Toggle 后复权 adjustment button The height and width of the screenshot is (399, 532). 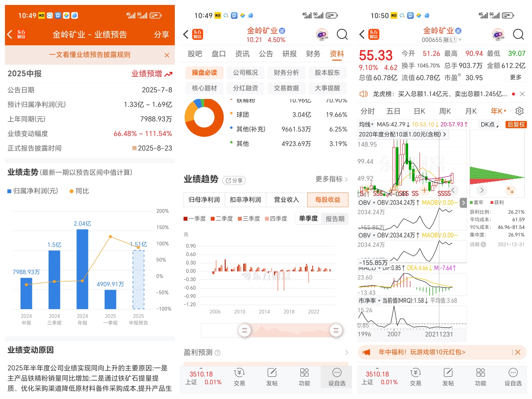point(516,124)
